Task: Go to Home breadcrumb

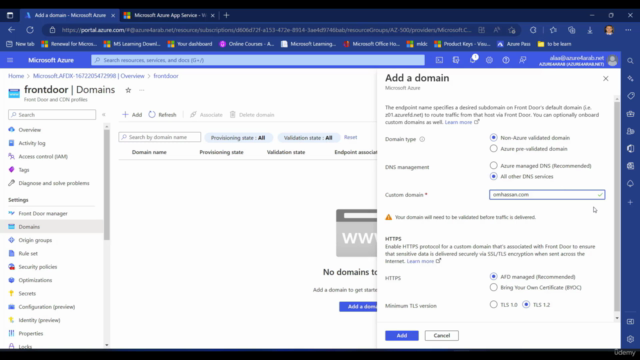Action: click(x=16, y=76)
